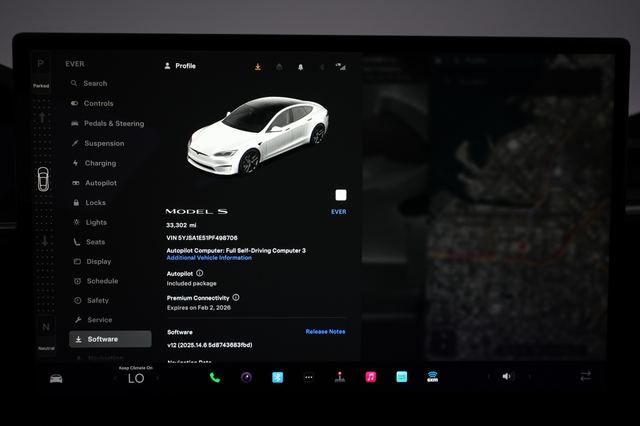
Task: Open Additional Vehicle Information link
Action: pyautogui.click(x=209, y=258)
